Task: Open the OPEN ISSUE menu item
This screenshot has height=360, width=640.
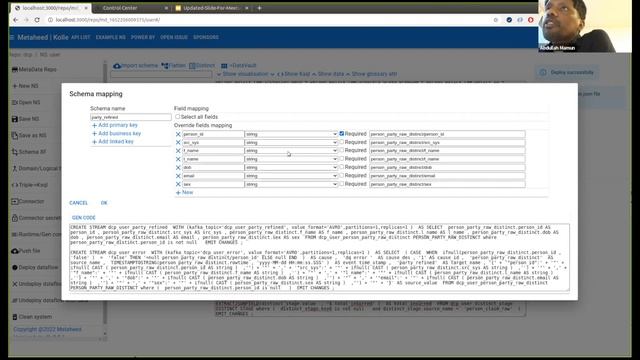Action: point(174,37)
